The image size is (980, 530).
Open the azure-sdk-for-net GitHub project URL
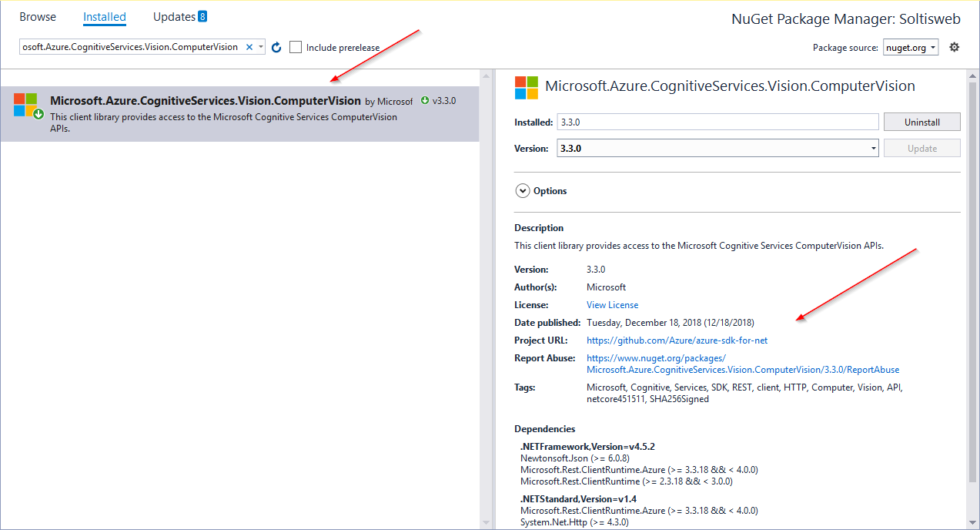point(677,340)
